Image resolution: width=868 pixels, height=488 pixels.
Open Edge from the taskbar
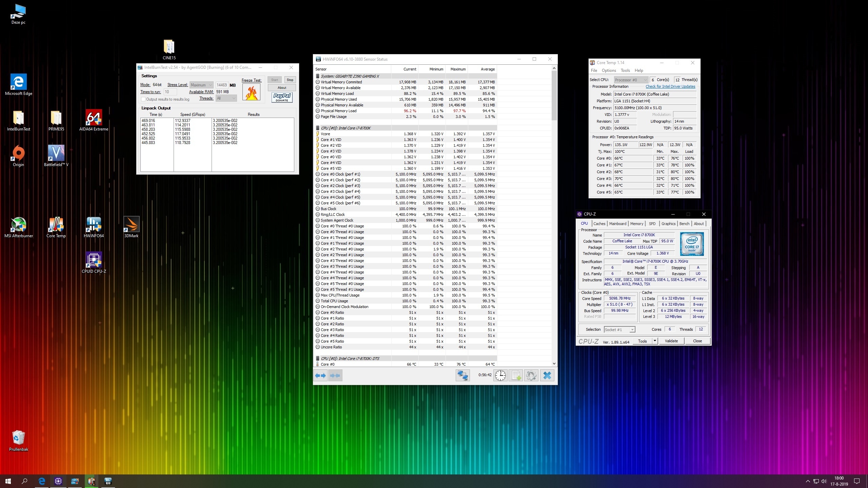(42, 481)
